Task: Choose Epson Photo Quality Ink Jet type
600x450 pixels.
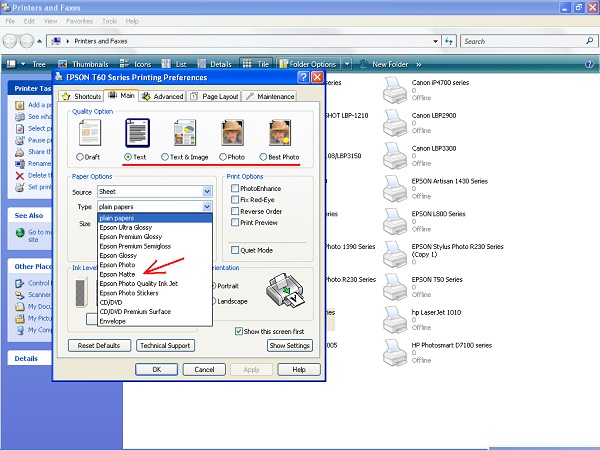Action: (155, 284)
